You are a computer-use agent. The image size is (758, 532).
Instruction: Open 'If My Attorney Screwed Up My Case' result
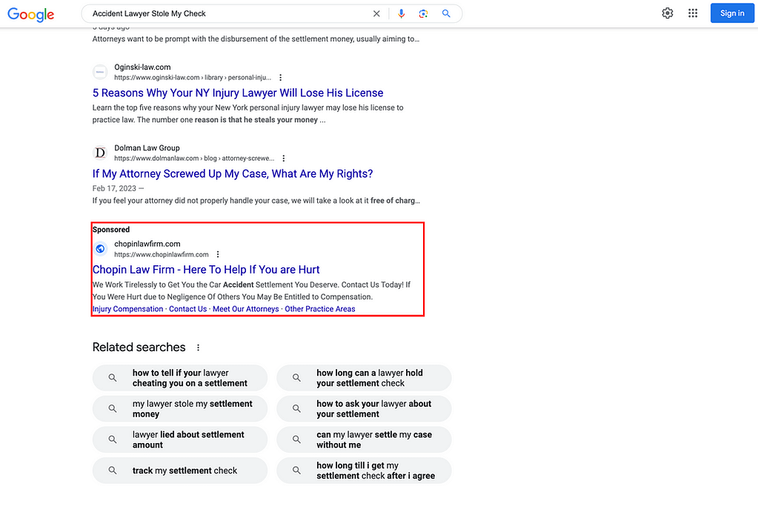[233, 173]
